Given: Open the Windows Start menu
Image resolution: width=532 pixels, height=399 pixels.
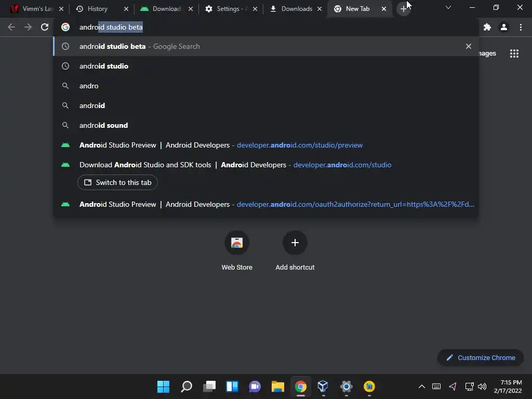Looking at the screenshot, I should tap(163, 387).
